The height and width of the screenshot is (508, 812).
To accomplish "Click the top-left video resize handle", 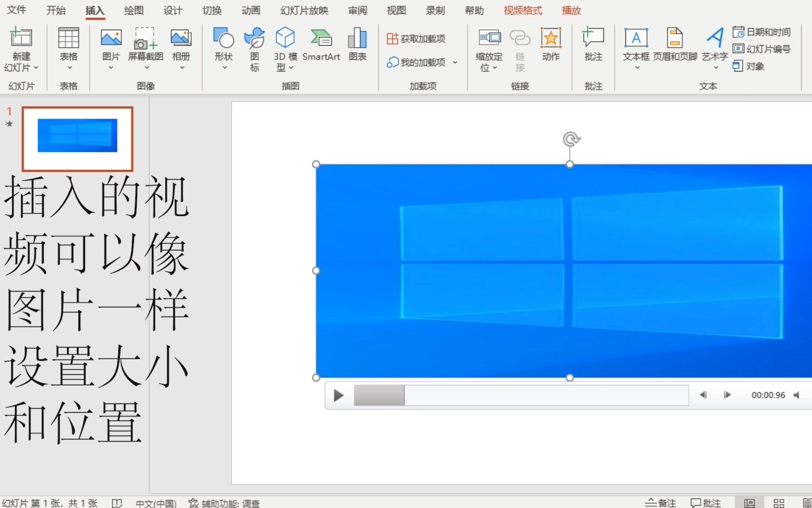I will [316, 164].
